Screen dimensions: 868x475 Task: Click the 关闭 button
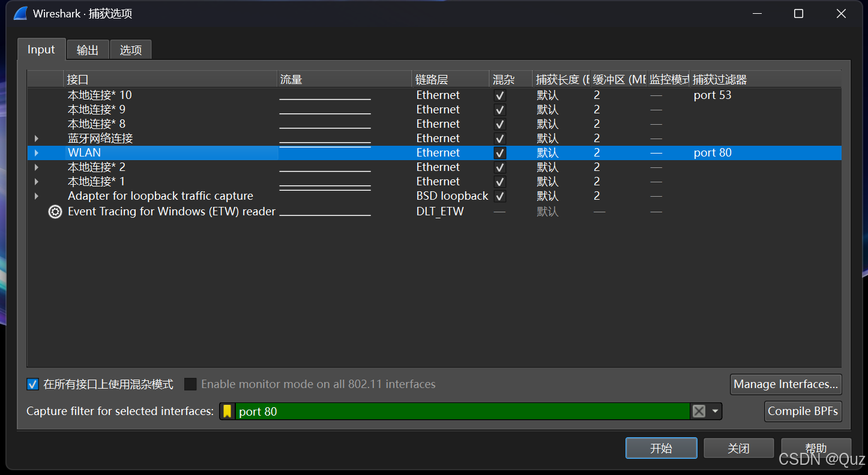tap(738, 448)
